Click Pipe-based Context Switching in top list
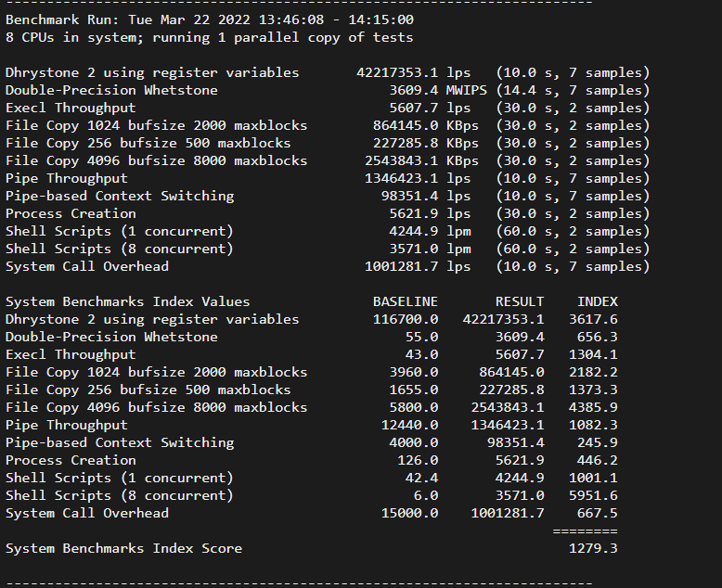Screen dimensions: 722x588 120,196
